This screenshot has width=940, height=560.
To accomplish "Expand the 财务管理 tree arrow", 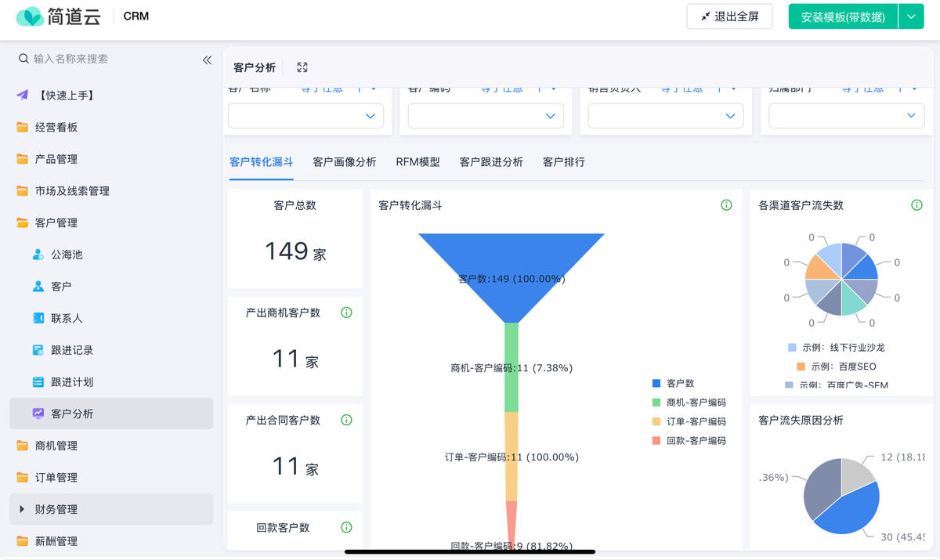I will (22, 509).
